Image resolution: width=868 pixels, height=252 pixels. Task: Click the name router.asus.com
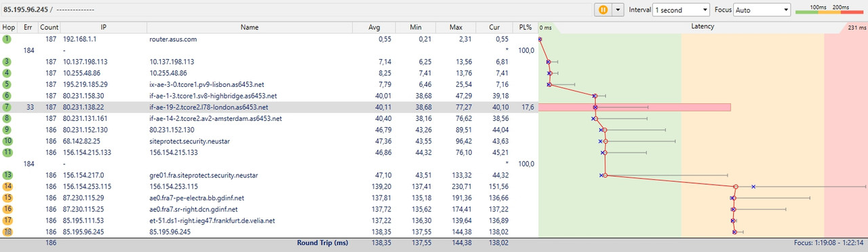point(173,39)
